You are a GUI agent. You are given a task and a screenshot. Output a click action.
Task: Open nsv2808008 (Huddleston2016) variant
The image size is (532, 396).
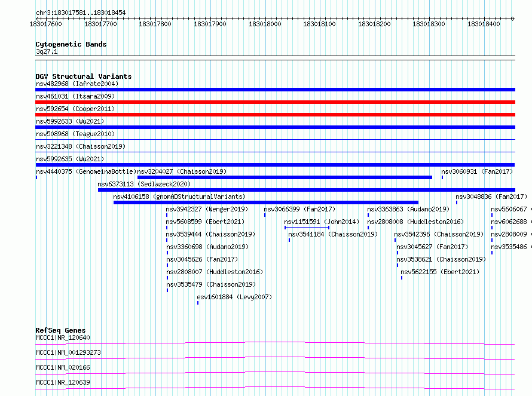[415, 222]
